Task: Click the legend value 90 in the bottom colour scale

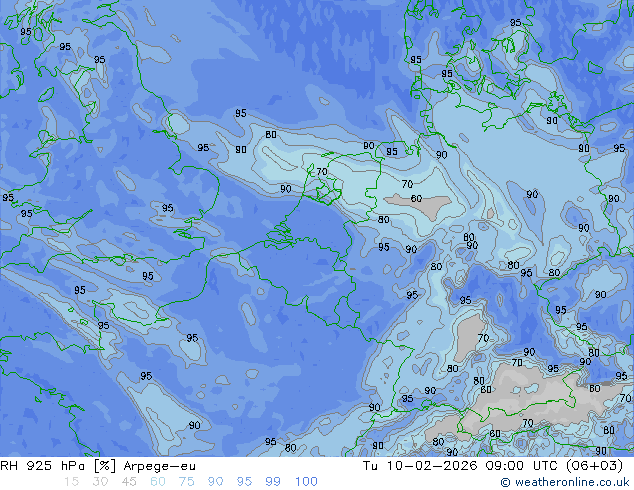Action: (x=215, y=482)
